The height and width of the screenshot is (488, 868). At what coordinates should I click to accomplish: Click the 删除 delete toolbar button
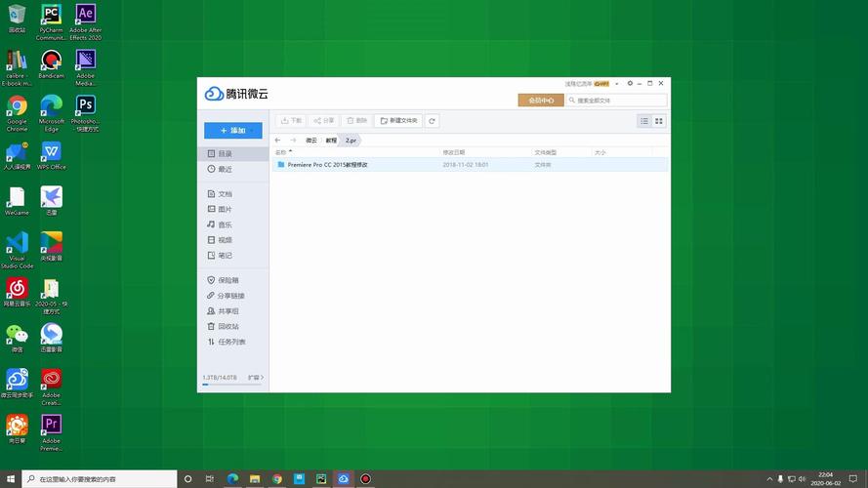356,121
